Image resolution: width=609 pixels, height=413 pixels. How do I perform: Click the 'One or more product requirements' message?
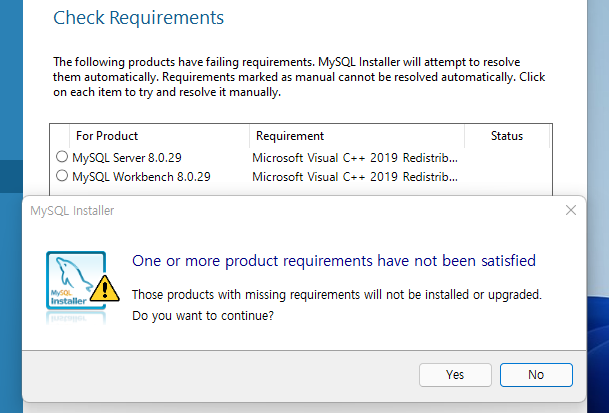[334, 261]
